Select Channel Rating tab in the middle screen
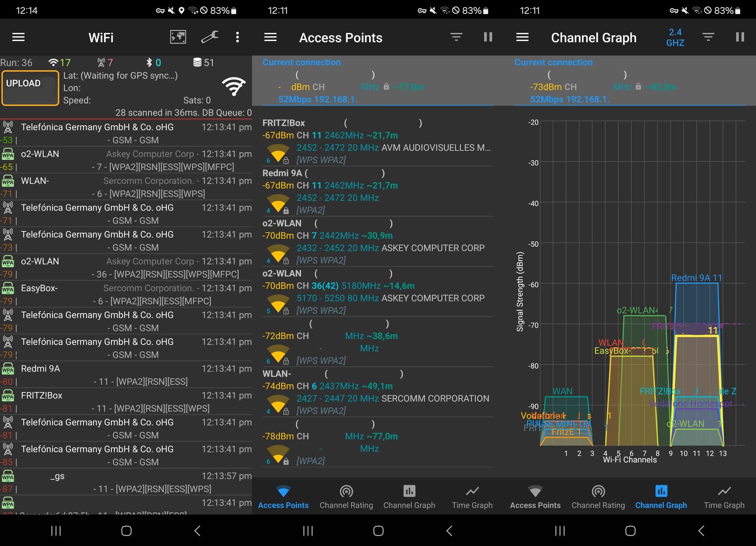Screen dimensions: 756x546 tap(346, 497)
